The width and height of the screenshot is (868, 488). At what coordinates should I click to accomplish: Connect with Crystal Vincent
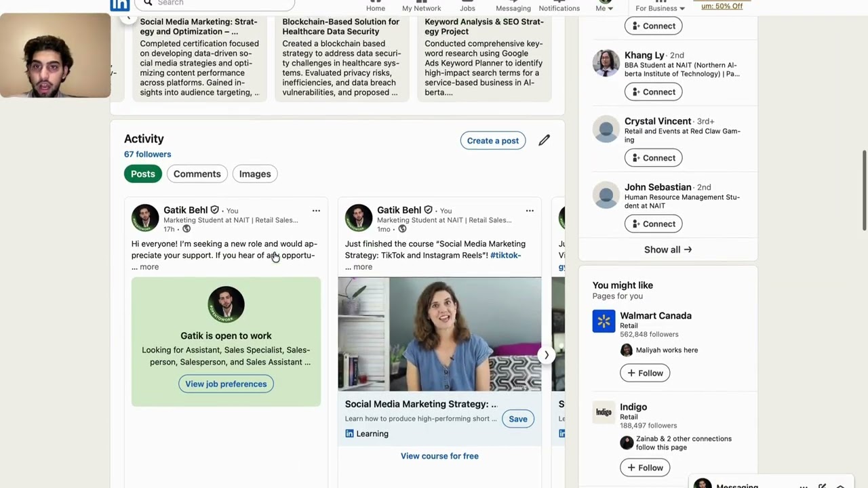tap(654, 158)
